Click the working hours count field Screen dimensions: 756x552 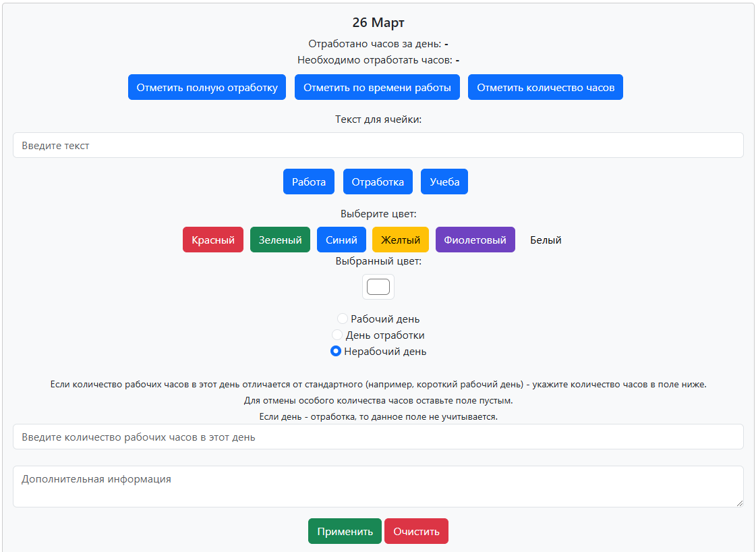click(x=378, y=437)
